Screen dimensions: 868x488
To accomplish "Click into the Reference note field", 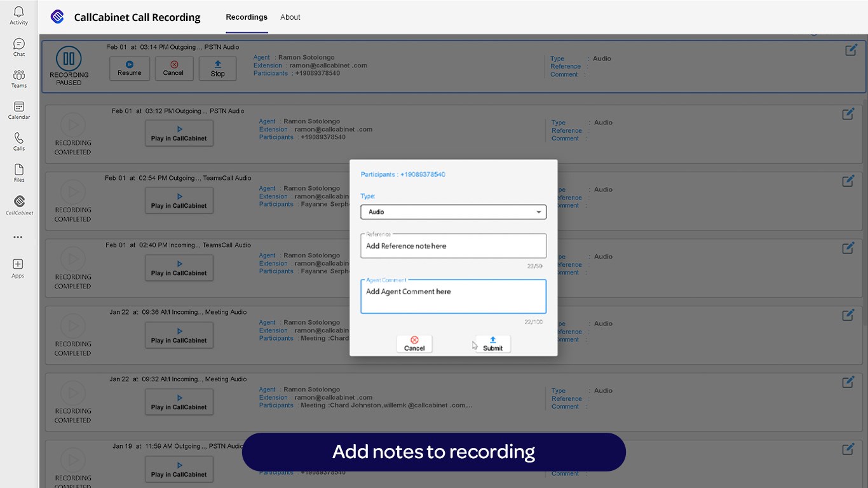I will 453,246.
